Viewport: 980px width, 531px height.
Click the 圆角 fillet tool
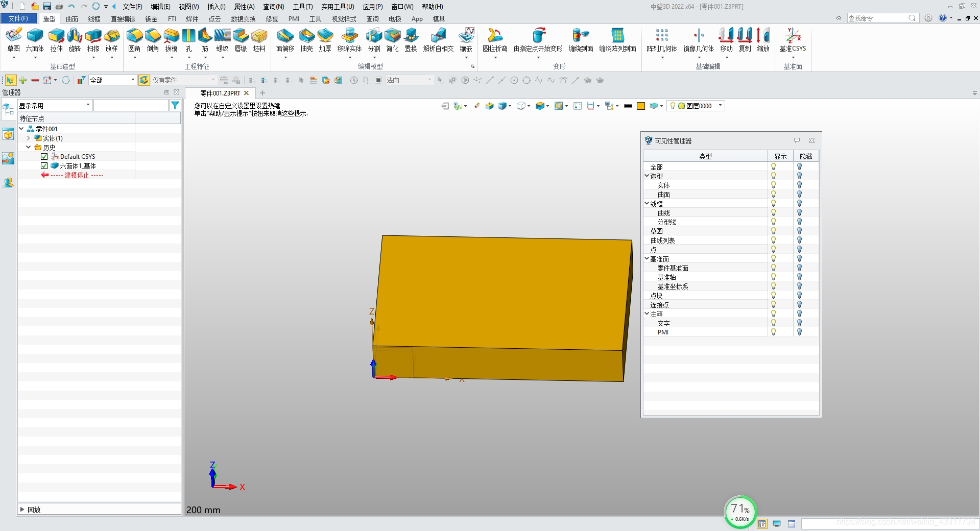[x=134, y=40]
